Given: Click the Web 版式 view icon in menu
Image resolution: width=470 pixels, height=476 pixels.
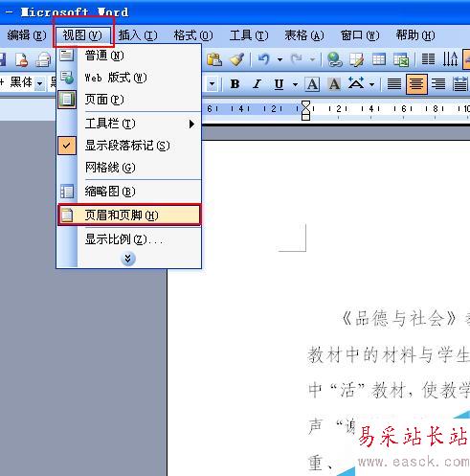Looking at the screenshot, I should click(67, 78).
